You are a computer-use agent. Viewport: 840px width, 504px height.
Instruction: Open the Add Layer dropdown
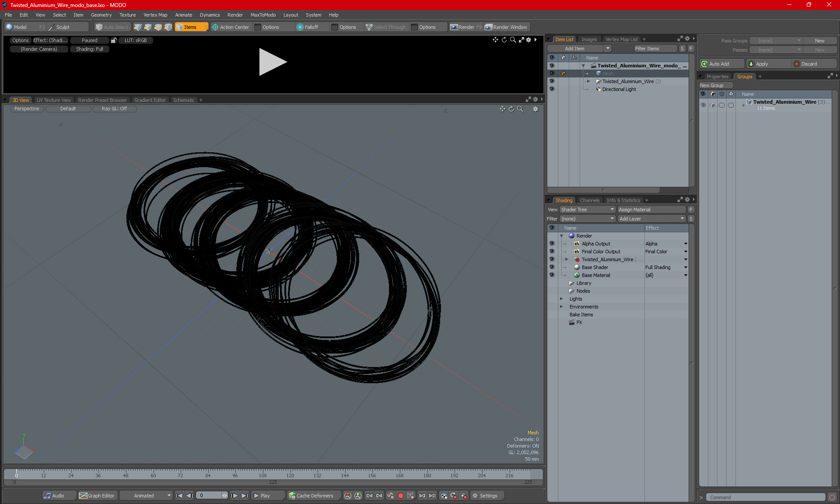(651, 219)
